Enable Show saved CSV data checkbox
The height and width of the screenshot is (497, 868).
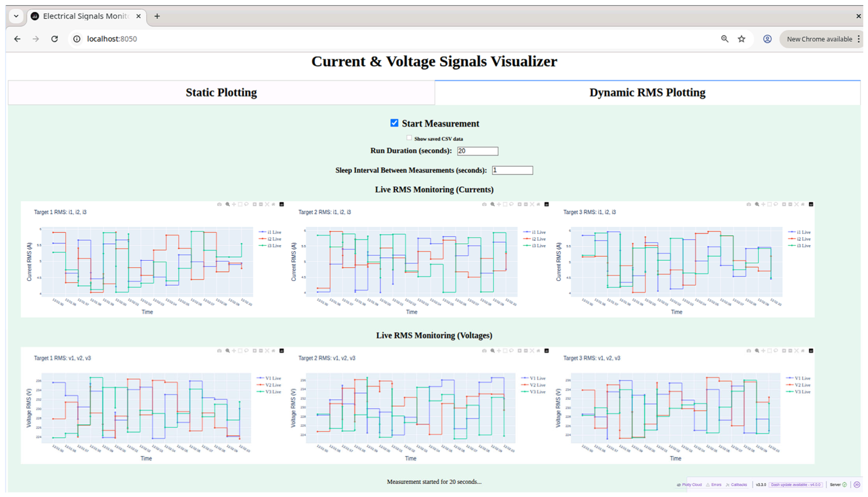pos(409,138)
